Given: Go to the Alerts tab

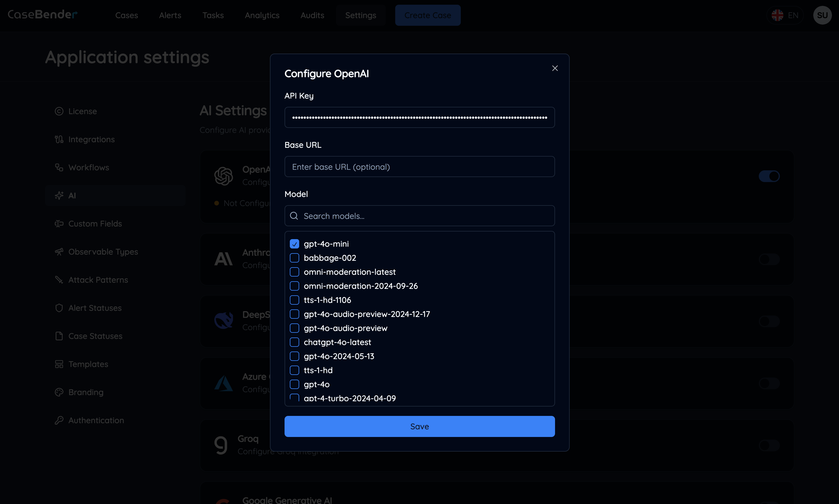Looking at the screenshot, I should tap(170, 15).
